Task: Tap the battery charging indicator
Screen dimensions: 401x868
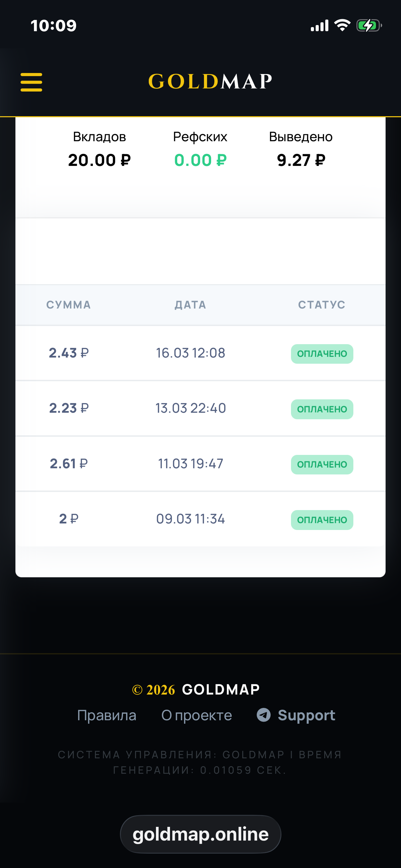Action: [x=369, y=25]
